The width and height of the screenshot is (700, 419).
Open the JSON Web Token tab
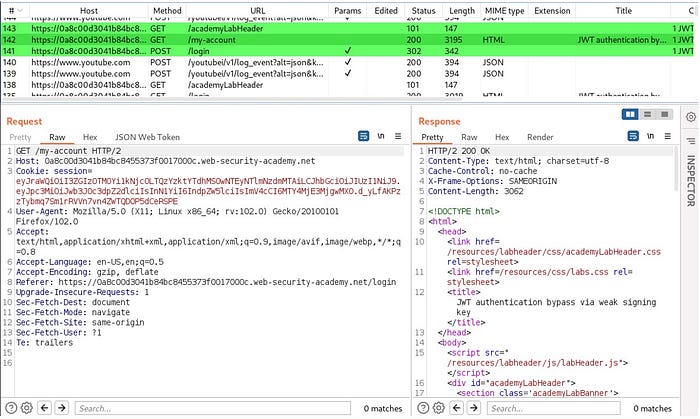(147, 137)
